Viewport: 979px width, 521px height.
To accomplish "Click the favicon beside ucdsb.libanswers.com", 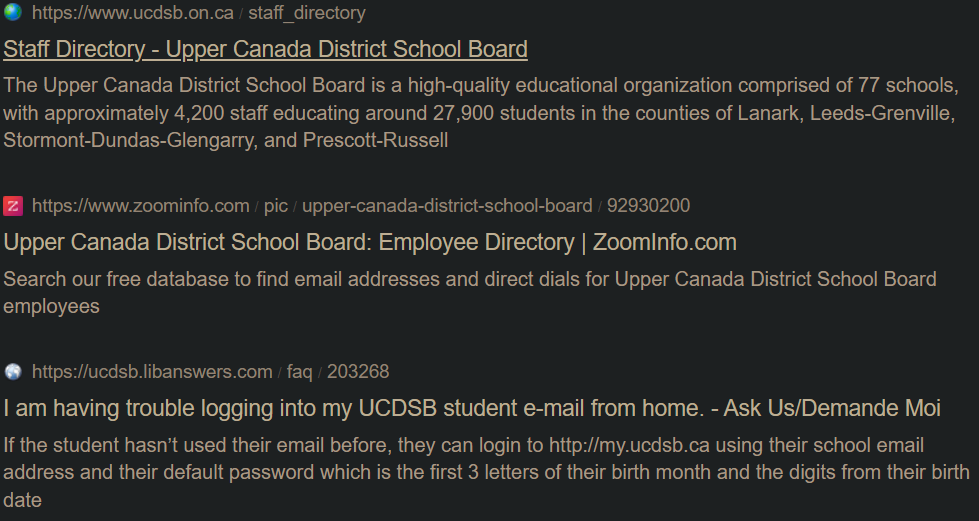I will coord(13,372).
